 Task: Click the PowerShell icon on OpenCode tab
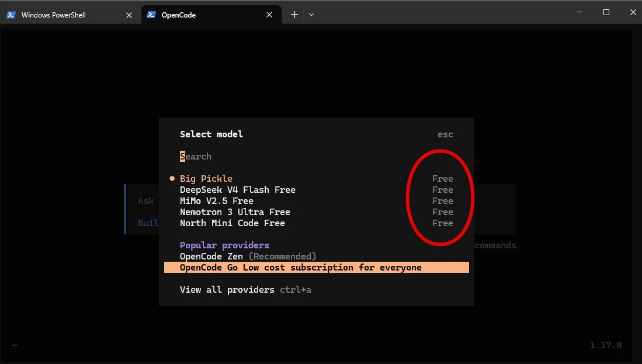151,15
